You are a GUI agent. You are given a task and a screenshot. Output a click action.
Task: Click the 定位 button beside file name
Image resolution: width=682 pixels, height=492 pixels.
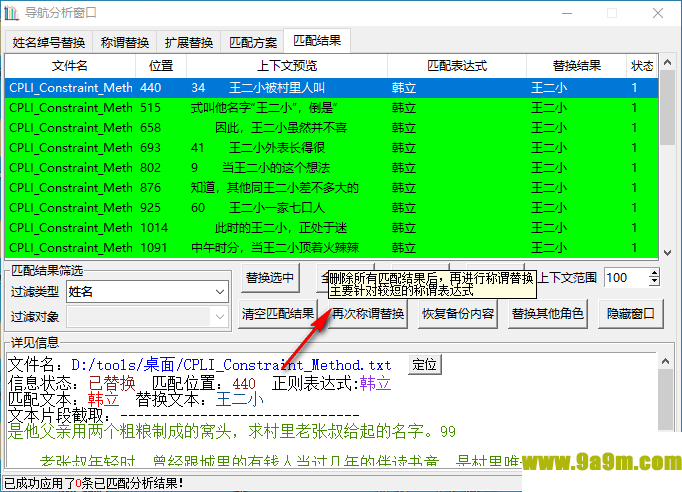click(x=425, y=365)
